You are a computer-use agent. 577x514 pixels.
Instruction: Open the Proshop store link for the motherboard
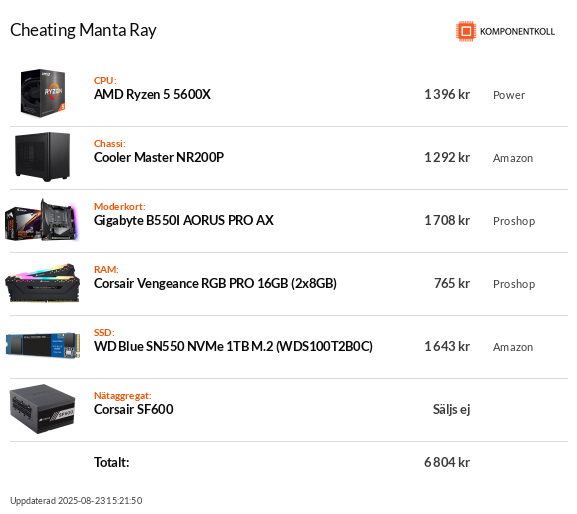tap(514, 221)
